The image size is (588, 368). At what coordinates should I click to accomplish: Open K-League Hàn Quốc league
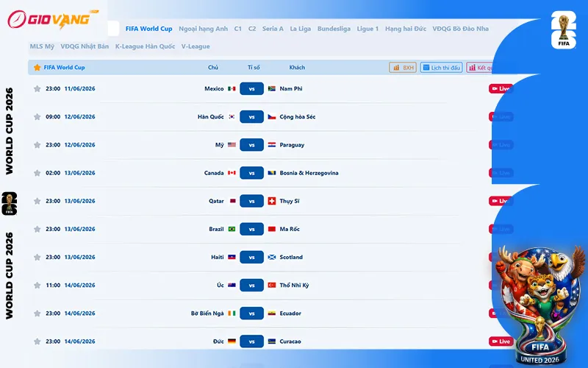tap(145, 46)
